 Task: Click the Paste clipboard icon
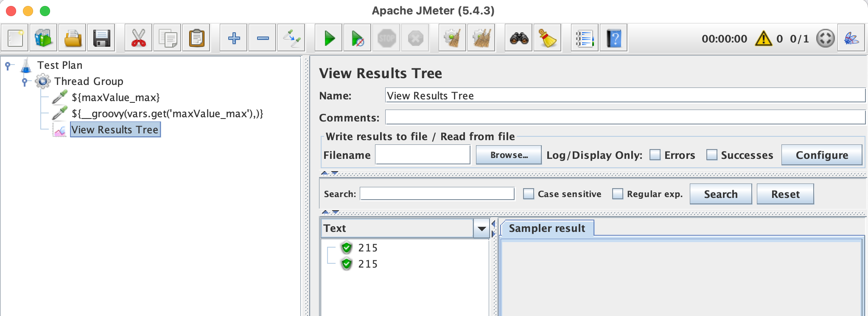[196, 38]
